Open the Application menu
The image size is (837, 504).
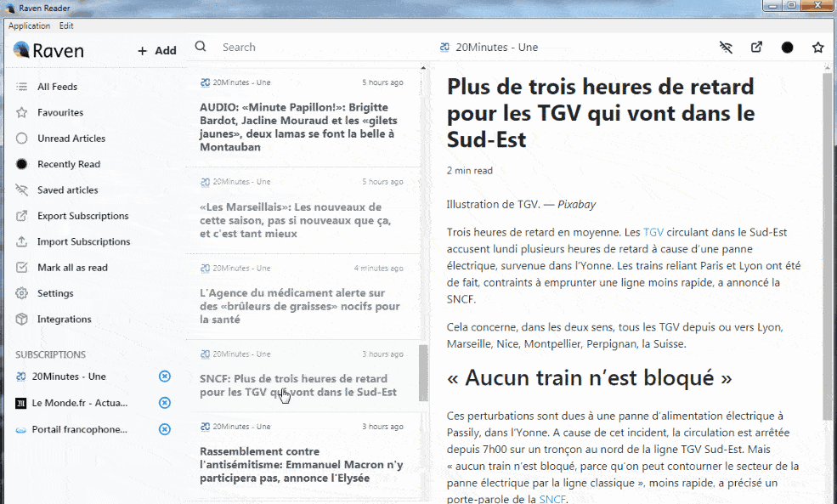(30, 25)
